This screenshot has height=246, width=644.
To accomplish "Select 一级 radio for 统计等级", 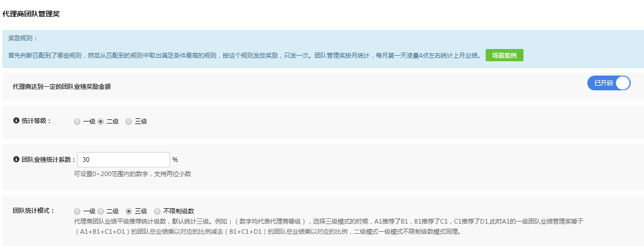I will [x=77, y=121].
